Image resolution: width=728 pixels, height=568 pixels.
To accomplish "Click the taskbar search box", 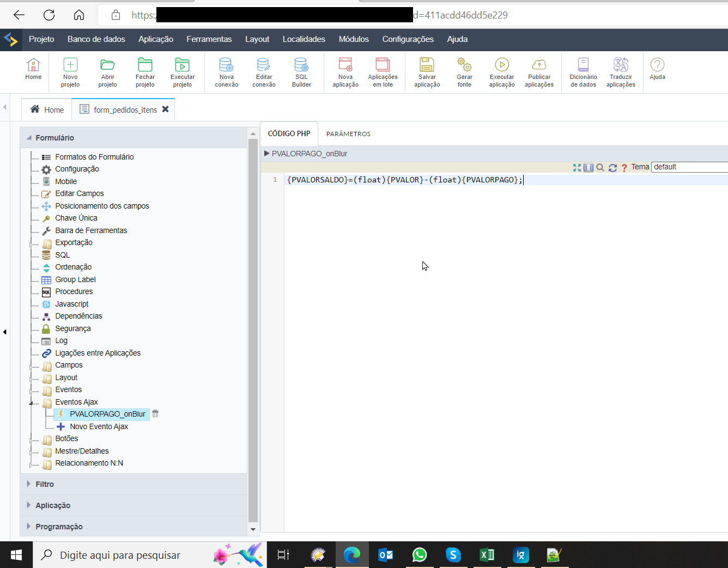I will (150, 555).
